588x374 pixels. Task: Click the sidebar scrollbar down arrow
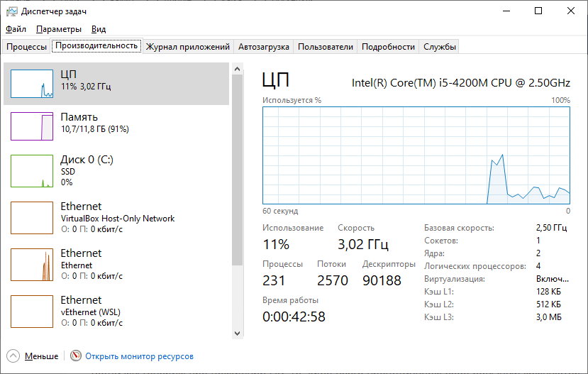(x=237, y=332)
